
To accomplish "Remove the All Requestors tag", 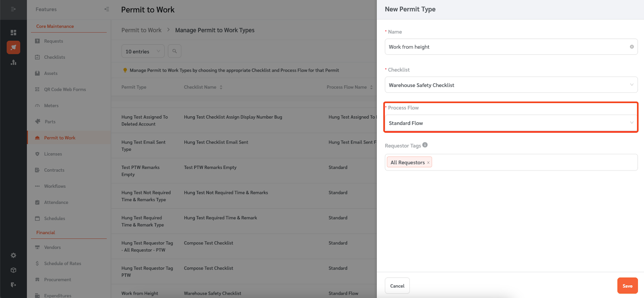I will point(428,162).
